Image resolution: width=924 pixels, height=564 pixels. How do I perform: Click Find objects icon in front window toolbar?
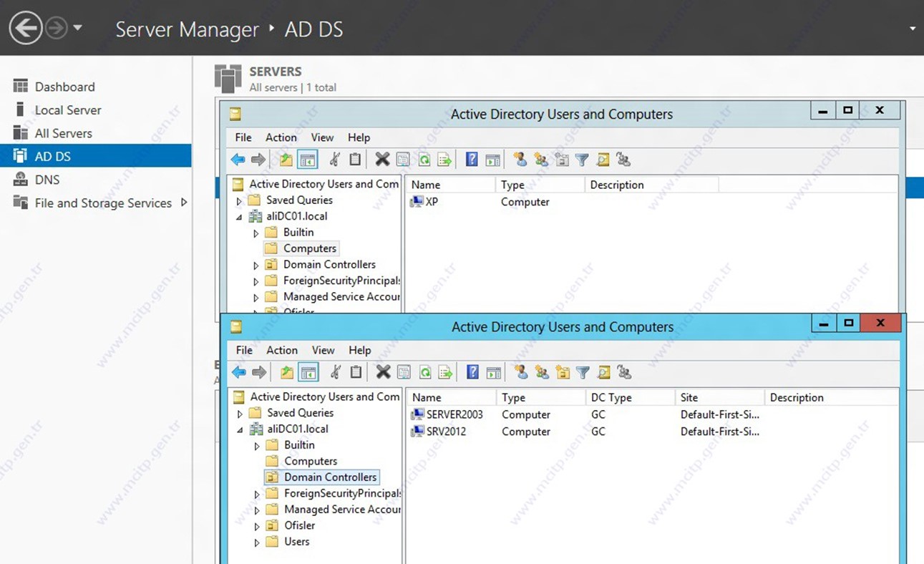[x=603, y=372]
